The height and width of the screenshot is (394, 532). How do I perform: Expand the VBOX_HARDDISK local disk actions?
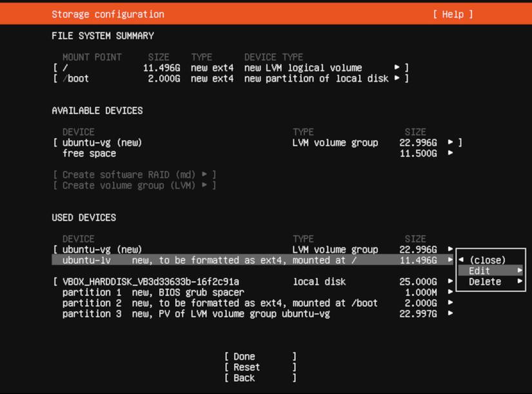click(449, 282)
